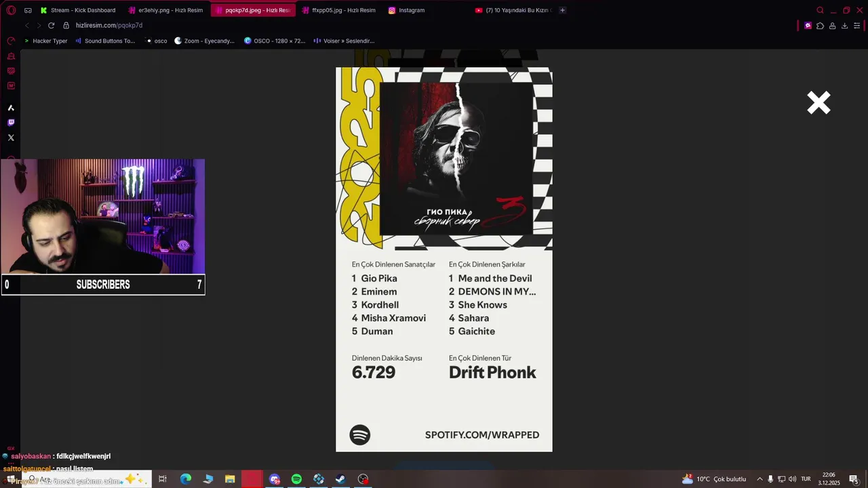Click the song Me and the Devil
Screen dimensions: 868x488
pyautogui.click(x=495, y=279)
